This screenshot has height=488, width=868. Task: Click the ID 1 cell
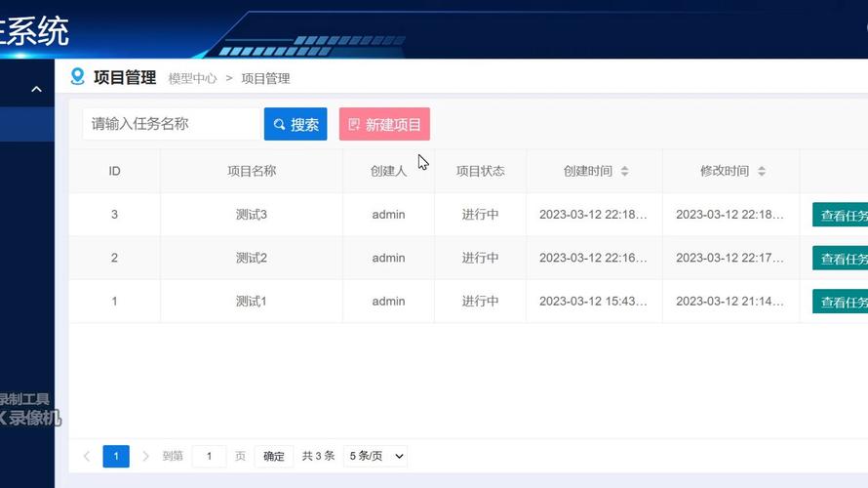pyautogui.click(x=114, y=301)
